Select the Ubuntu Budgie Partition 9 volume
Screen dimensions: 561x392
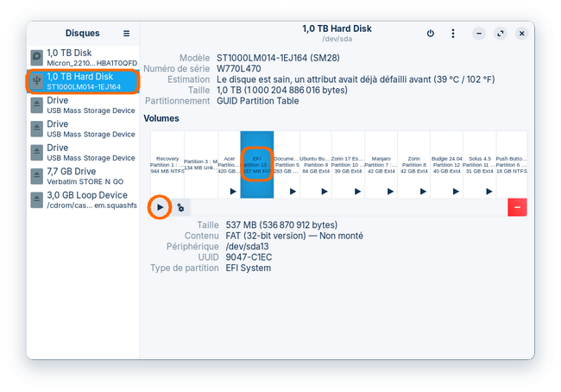click(315, 164)
